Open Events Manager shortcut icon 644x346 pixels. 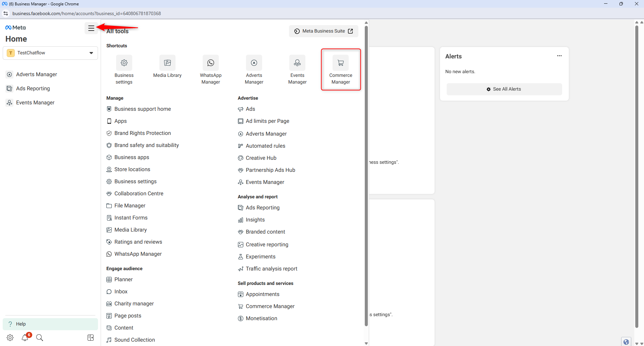pos(297,63)
